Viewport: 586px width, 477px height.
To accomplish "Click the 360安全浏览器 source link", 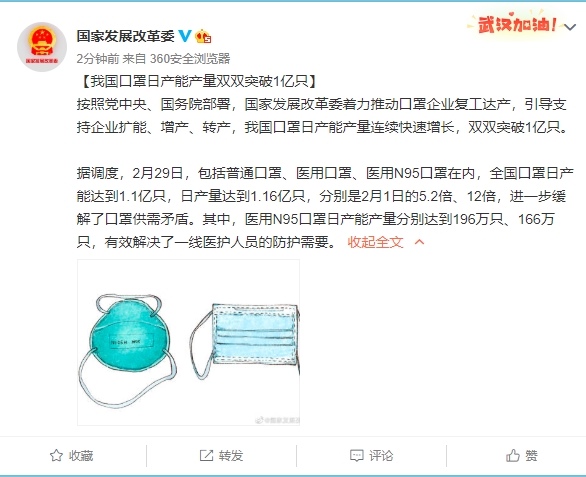I will coord(190,58).
